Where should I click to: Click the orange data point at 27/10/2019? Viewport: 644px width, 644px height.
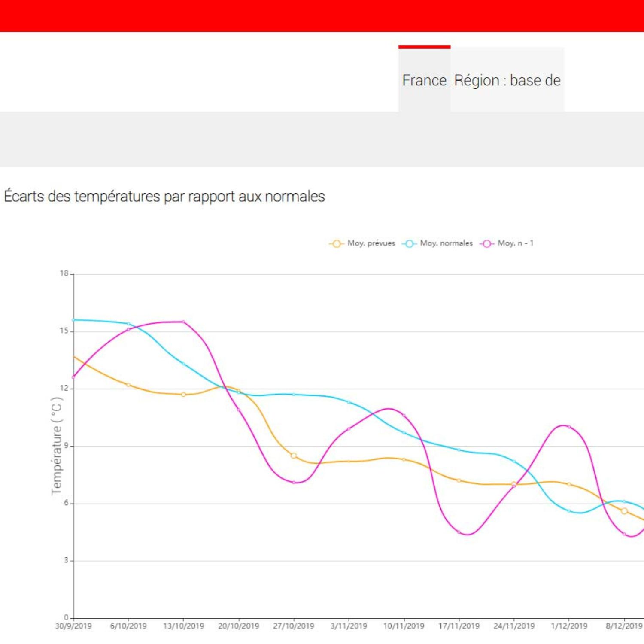pos(294,456)
